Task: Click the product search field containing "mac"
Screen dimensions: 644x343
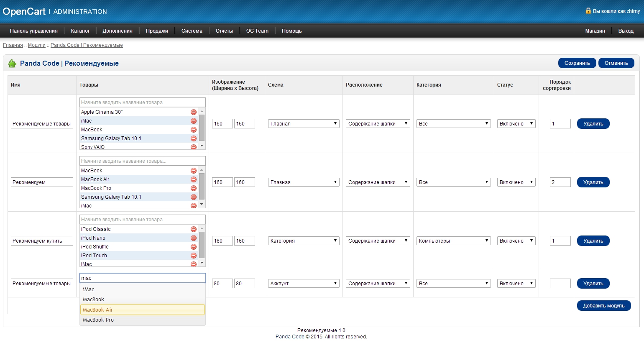Action: click(143, 278)
